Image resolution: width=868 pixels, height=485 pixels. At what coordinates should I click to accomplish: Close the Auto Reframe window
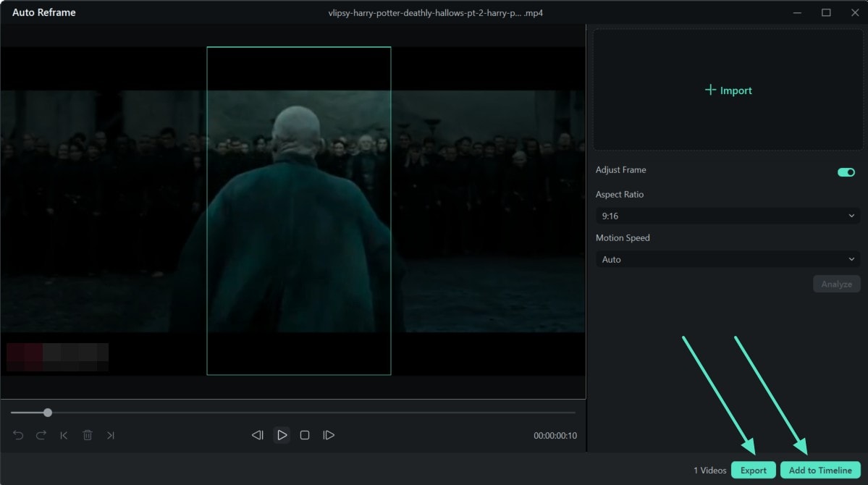click(855, 13)
